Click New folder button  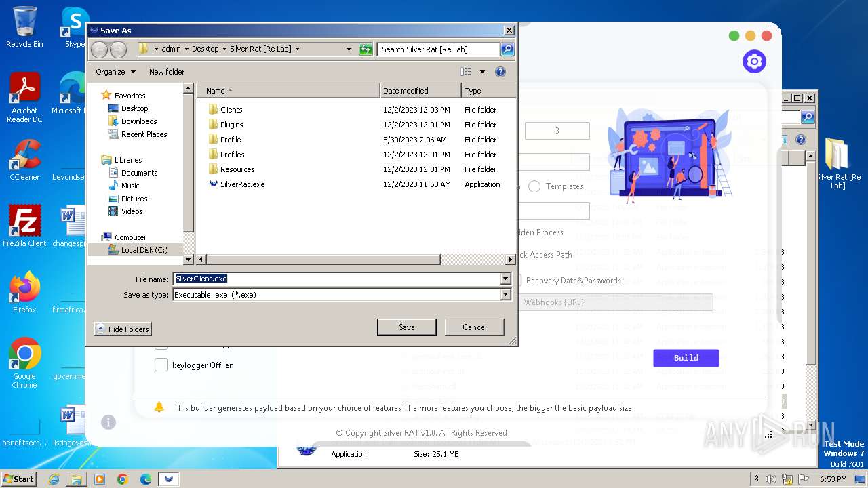(x=167, y=72)
